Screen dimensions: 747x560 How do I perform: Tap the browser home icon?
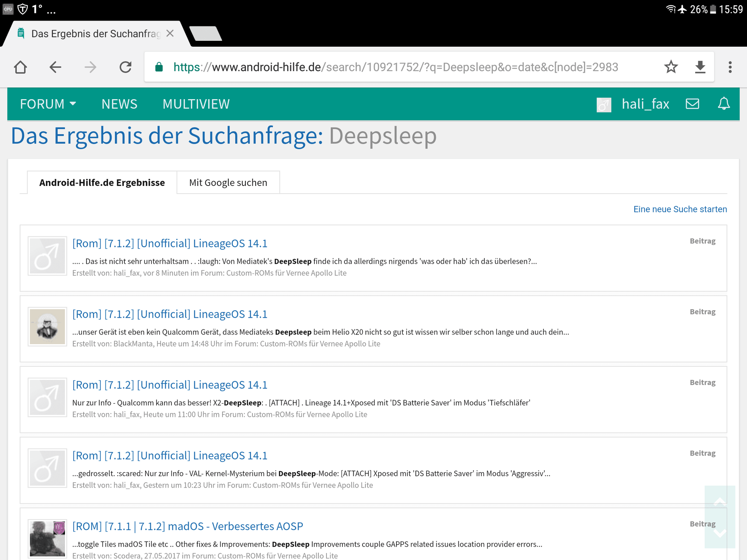(20, 67)
